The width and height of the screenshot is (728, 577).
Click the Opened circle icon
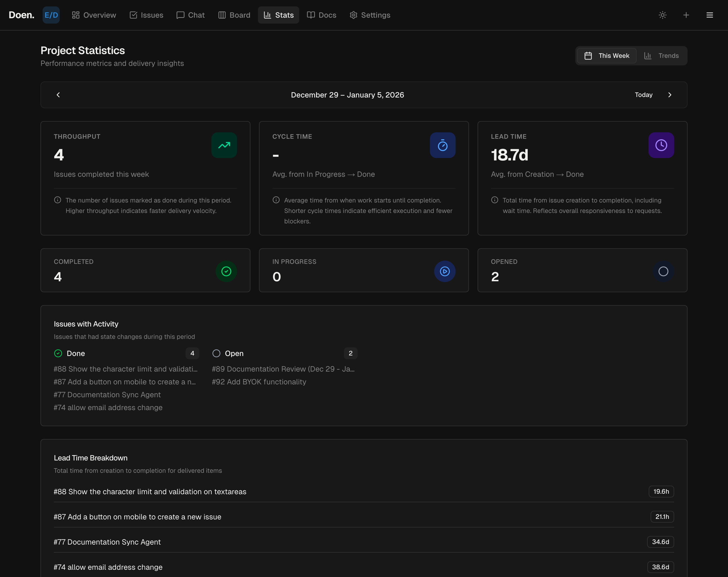pyautogui.click(x=663, y=271)
